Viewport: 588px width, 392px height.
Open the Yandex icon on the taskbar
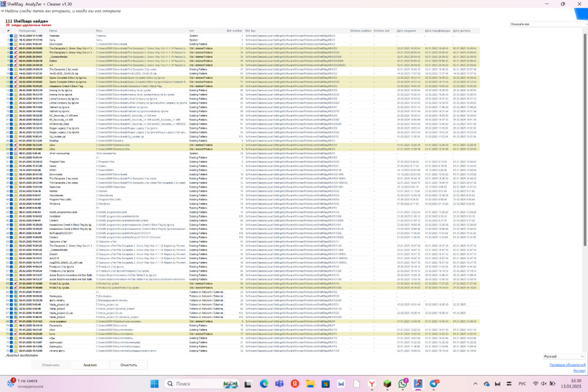pos(295,383)
